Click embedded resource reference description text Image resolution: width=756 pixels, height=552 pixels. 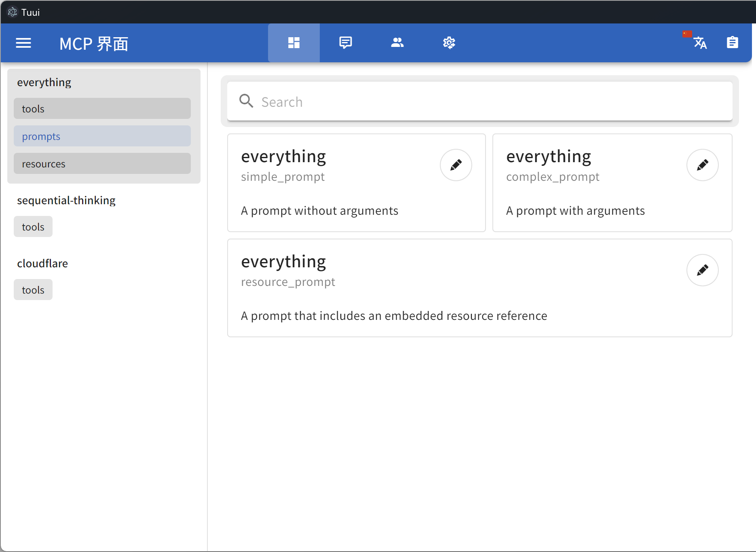[x=394, y=316]
